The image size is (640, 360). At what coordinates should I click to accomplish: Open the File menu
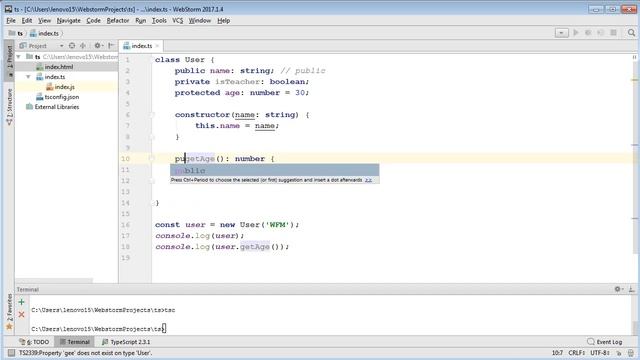(11, 20)
